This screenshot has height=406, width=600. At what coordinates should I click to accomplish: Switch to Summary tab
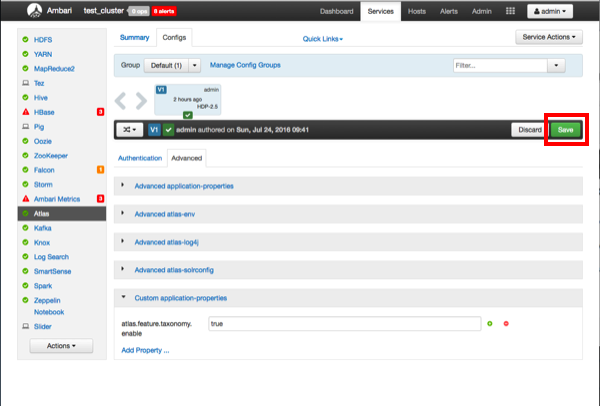(x=134, y=38)
